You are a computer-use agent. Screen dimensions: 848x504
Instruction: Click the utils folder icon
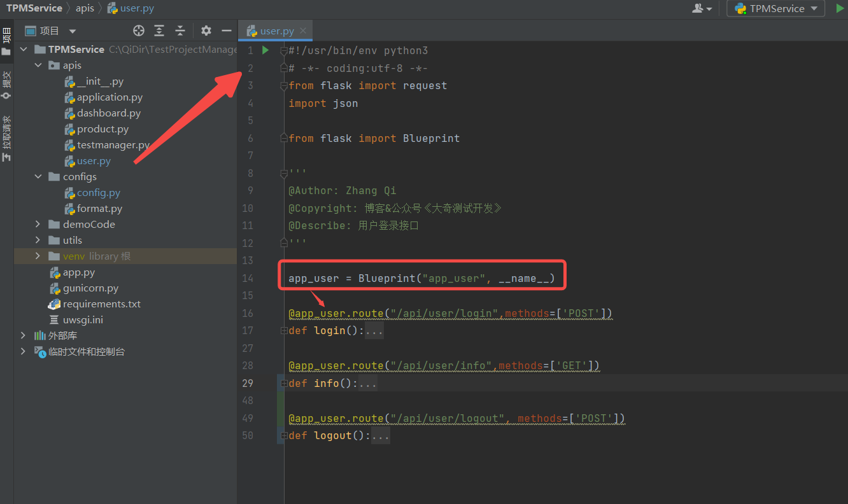point(53,240)
